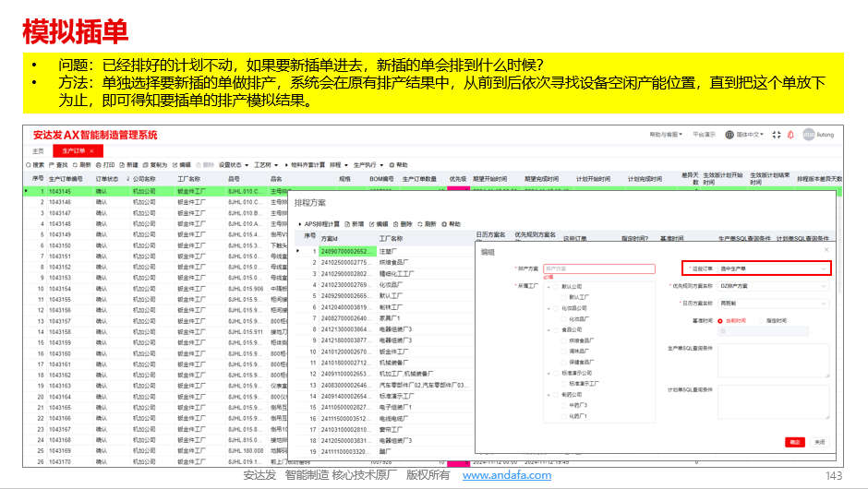Click 删除 in the 排程方案 window toolbar
The image size is (868, 489).
403,224
